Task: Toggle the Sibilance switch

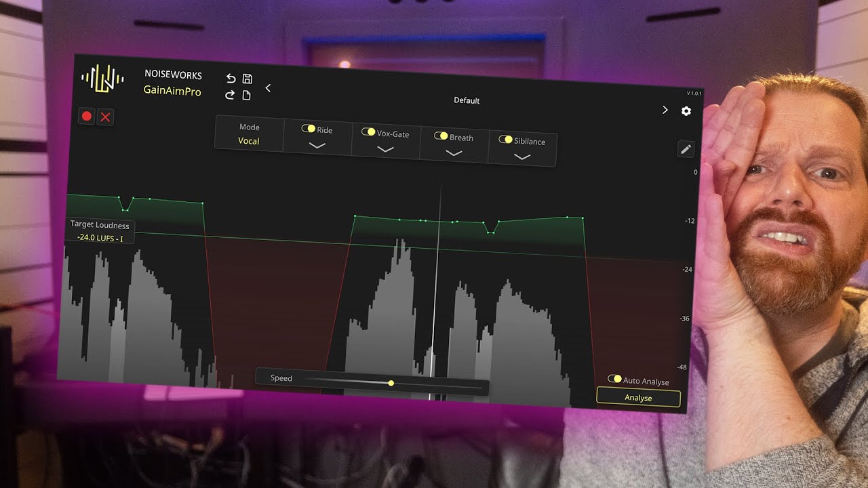Action: (x=505, y=140)
